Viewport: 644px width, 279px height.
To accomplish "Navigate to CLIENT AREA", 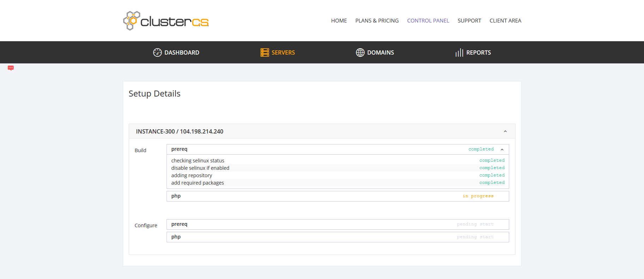I will point(505,21).
